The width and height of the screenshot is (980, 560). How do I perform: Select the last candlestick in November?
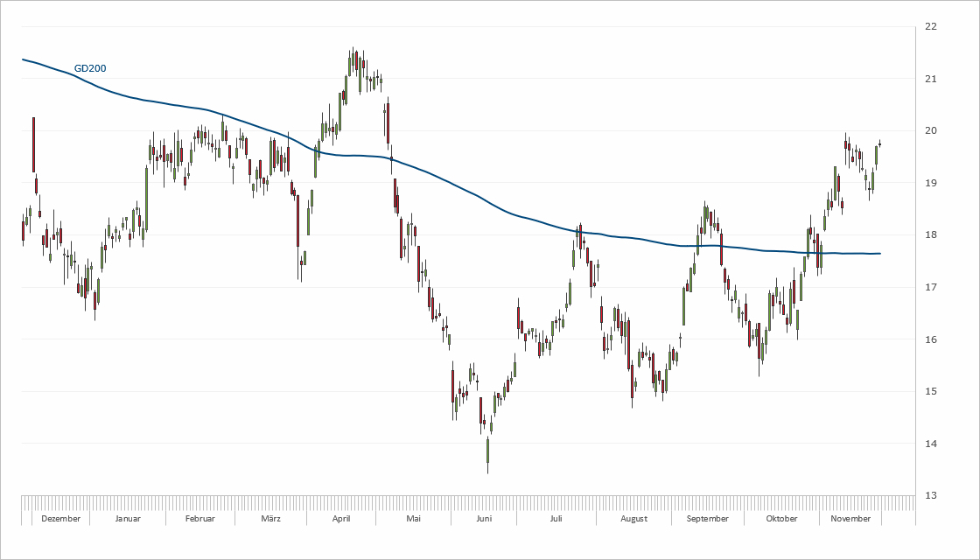click(879, 144)
